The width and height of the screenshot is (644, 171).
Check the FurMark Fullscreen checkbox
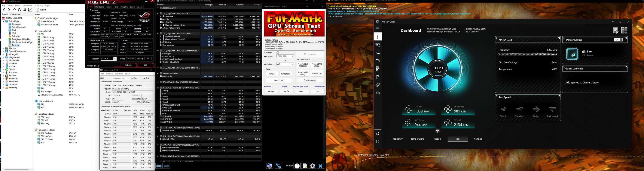point(278,53)
